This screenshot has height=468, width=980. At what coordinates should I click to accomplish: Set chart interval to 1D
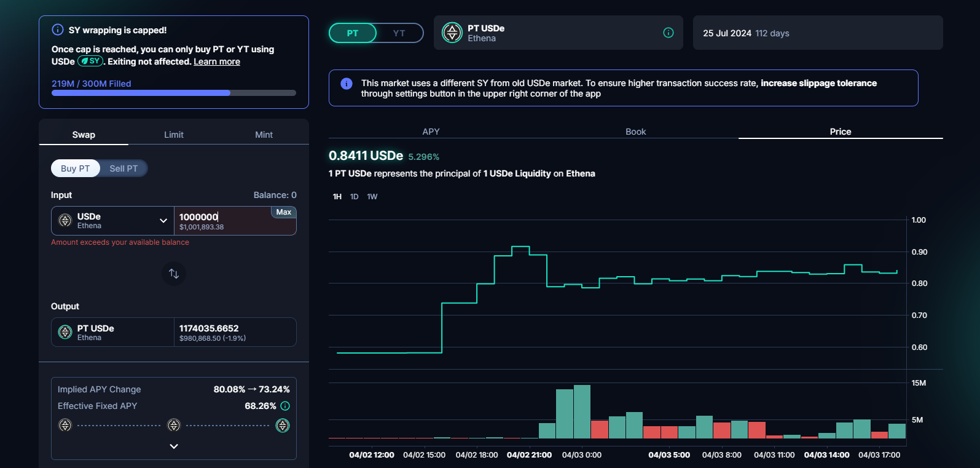click(355, 197)
